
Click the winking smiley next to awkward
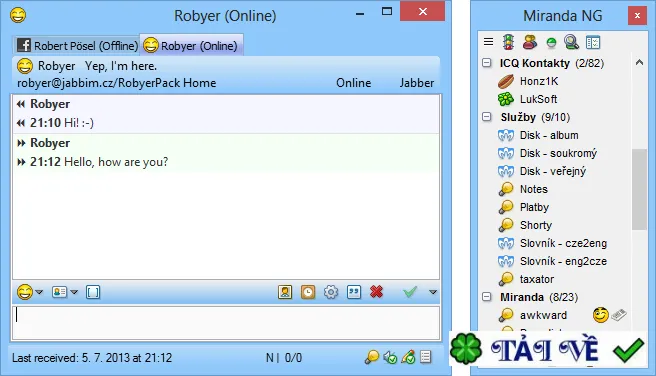[600, 315]
